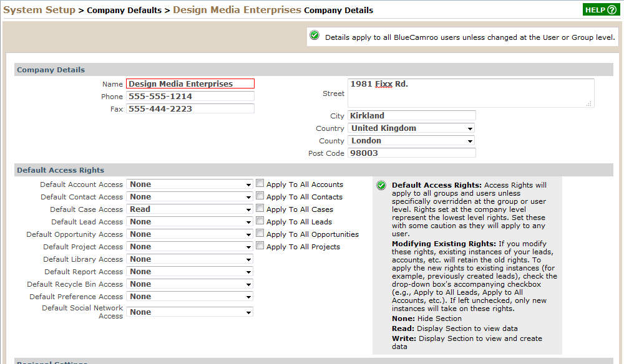Click the Fax number field
This screenshot has height=364, width=624.
(190, 108)
